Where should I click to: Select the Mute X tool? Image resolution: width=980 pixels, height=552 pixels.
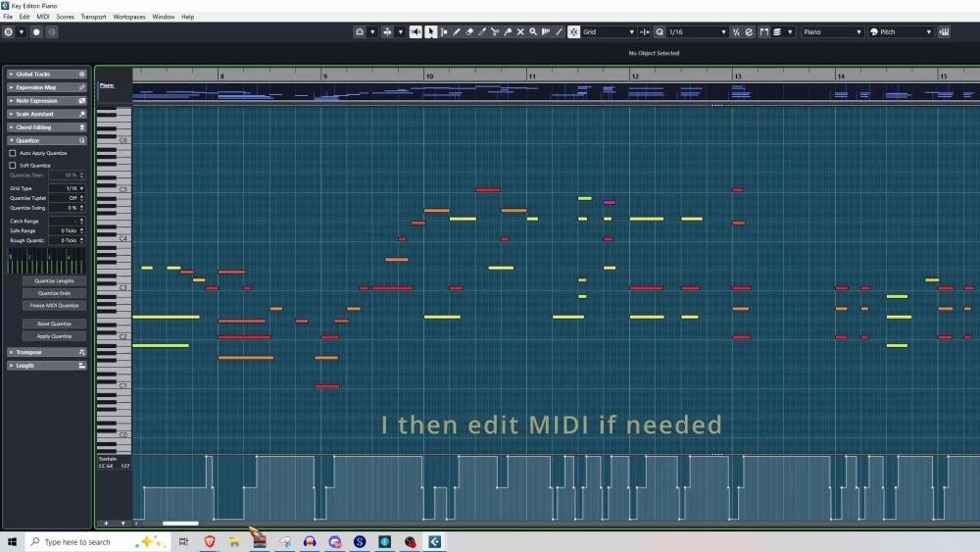[520, 32]
